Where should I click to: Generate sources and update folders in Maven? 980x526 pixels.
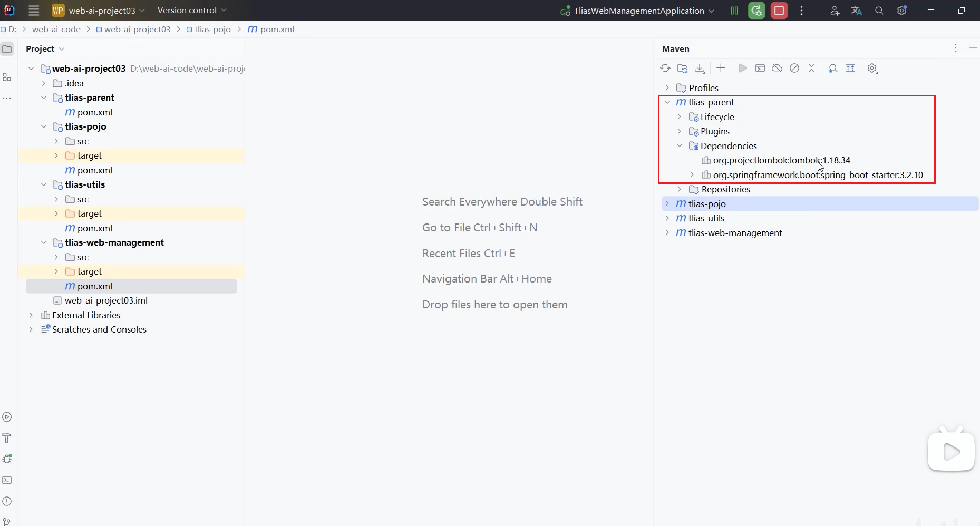click(683, 69)
